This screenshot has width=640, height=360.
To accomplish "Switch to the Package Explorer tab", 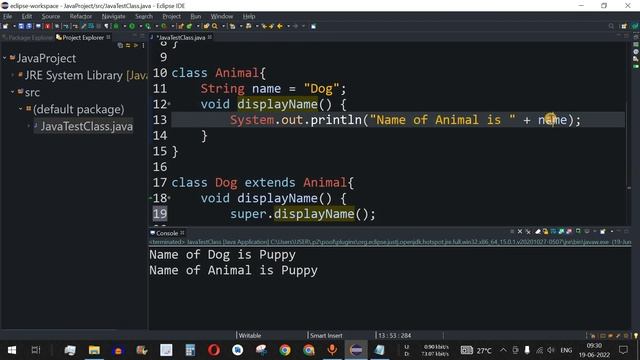I will tap(27, 38).
